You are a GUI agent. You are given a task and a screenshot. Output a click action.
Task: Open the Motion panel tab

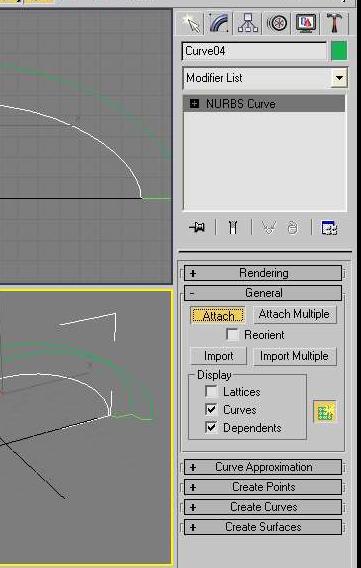click(x=278, y=24)
